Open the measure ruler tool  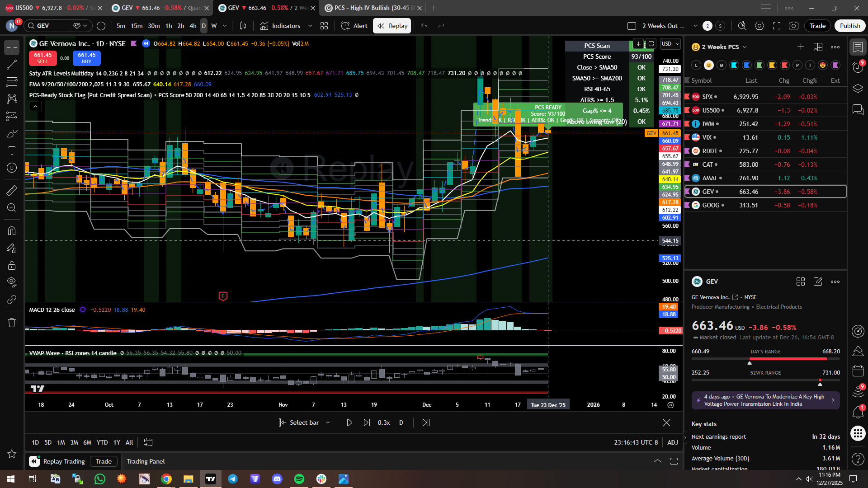12,191
